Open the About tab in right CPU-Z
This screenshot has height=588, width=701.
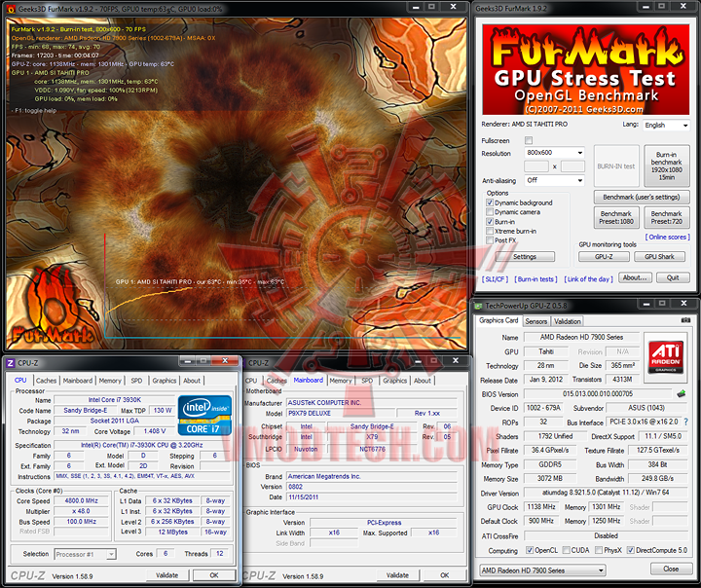[422, 381]
